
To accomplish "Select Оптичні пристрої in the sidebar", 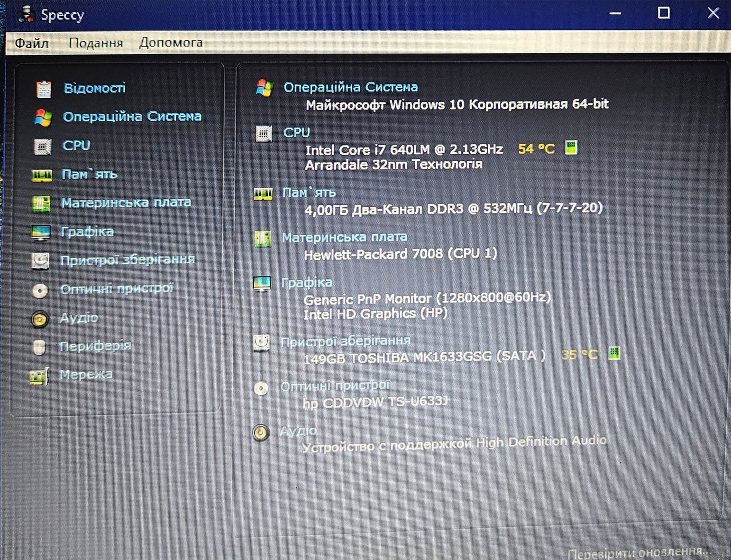I will point(117,288).
